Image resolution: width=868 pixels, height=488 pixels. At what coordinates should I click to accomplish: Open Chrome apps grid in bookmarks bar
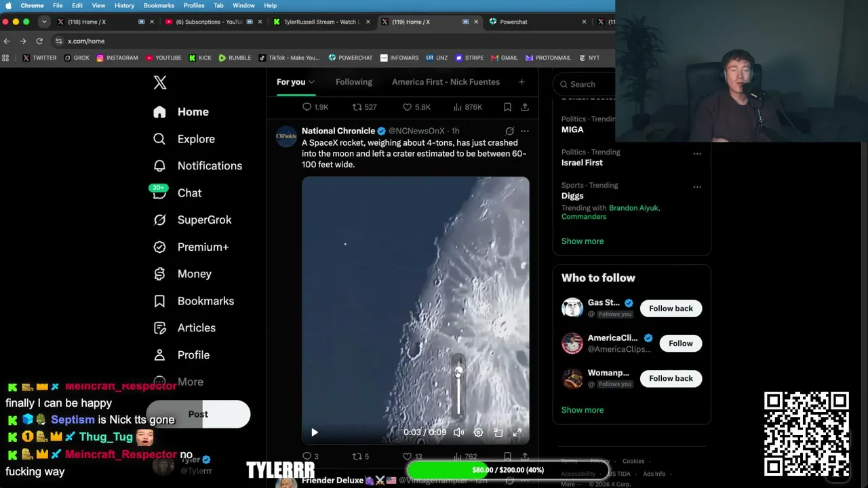click(x=6, y=58)
